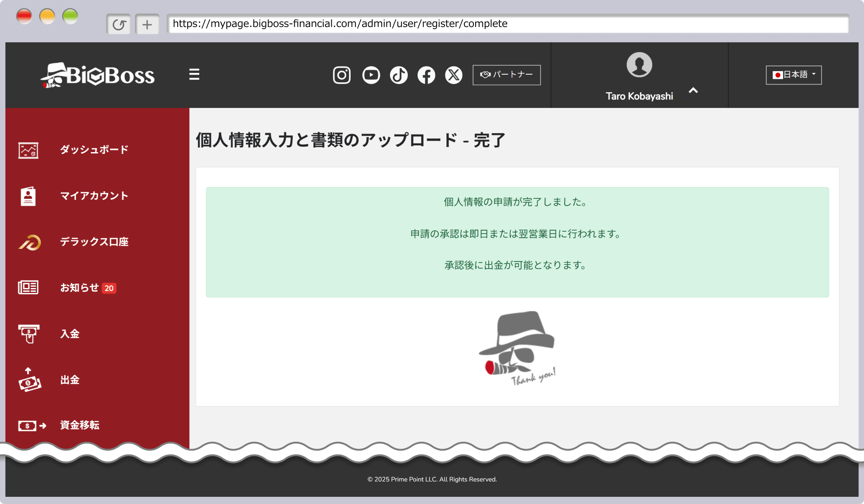Open デラックス口座 menu item
The height and width of the screenshot is (504, 864).
tap(94, 242)
